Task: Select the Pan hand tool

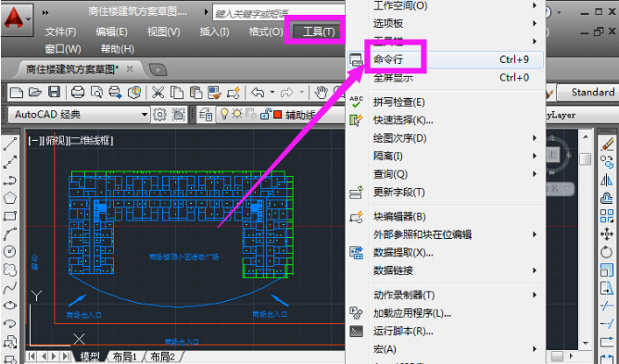Action: 321,92
